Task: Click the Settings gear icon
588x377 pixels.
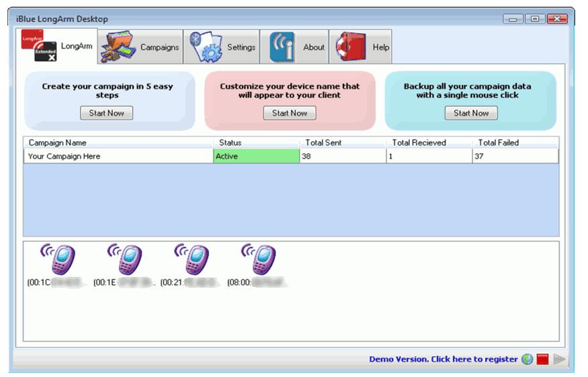Action: 206,47
